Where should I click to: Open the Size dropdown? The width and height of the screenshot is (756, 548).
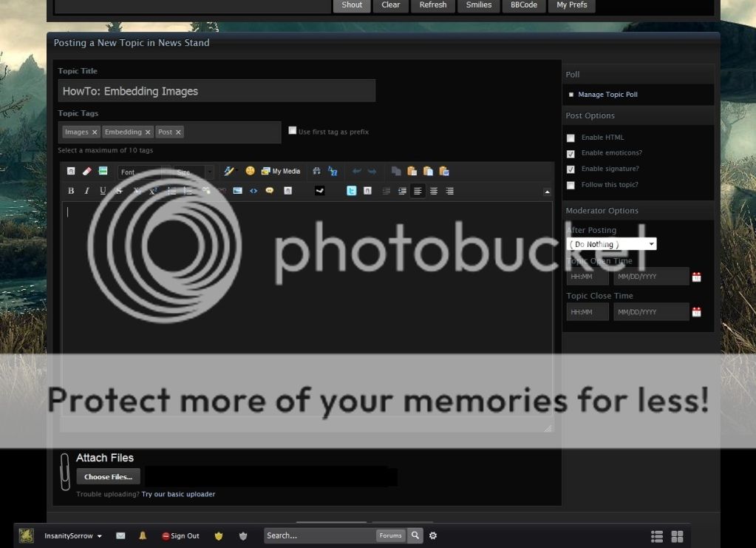pyautogui.click(x=194, y=172)
